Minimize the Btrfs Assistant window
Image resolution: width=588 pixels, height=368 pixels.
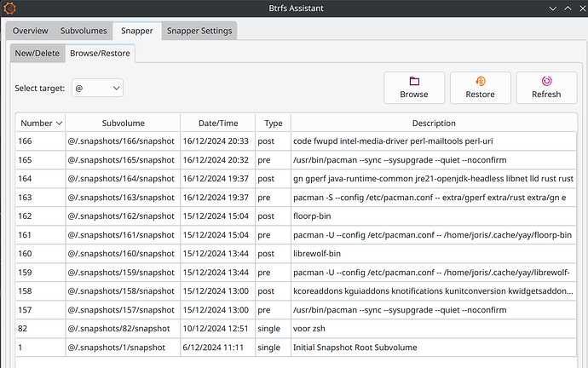pos(553,9)
